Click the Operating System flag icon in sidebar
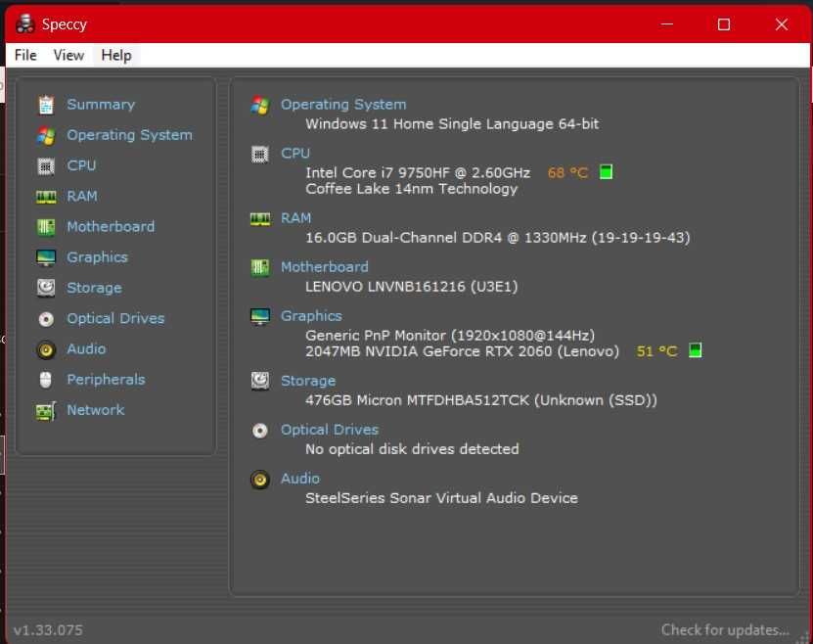The width and height of the screenshot is (813, 644). click(x=46, y=136)
